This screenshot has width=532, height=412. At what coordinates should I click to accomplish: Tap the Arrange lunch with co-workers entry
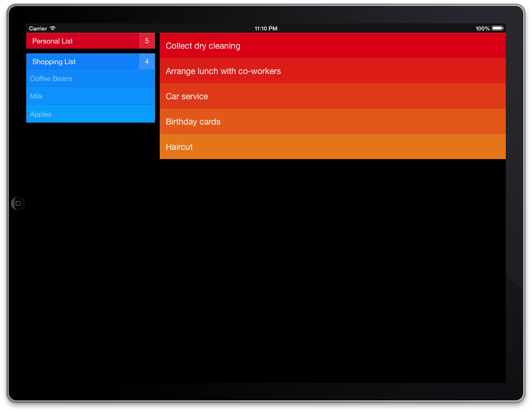click(x=332, y=71)
